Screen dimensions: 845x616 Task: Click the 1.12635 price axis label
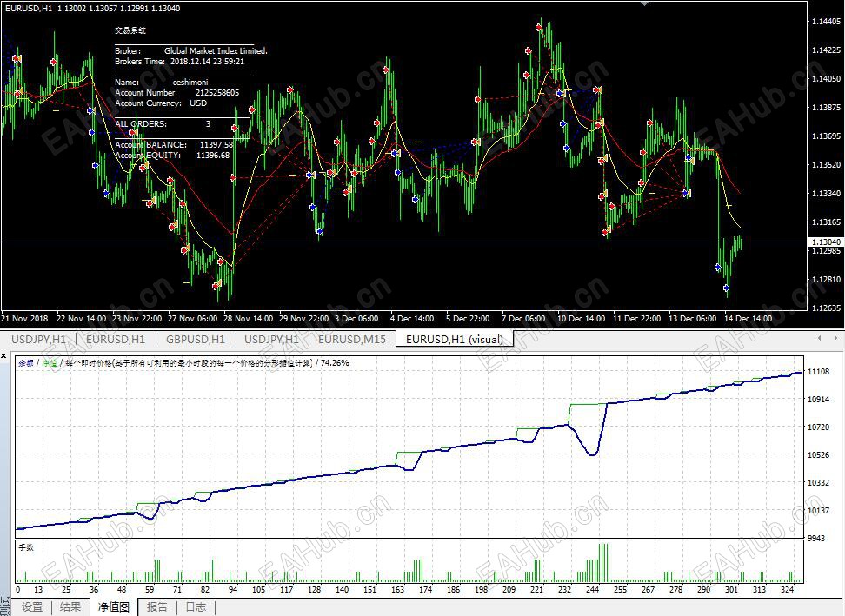(x=826, y=308)
